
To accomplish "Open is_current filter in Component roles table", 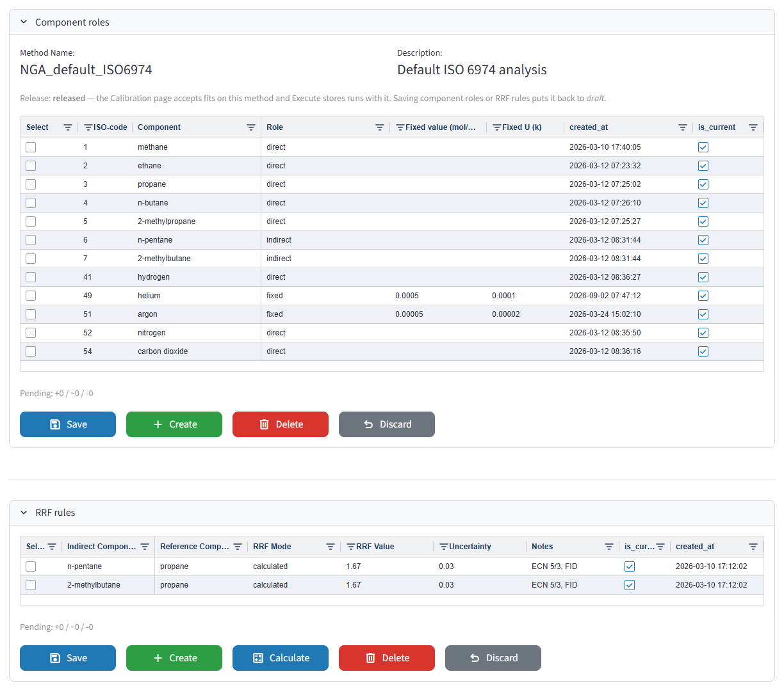I will coord(753,127).
